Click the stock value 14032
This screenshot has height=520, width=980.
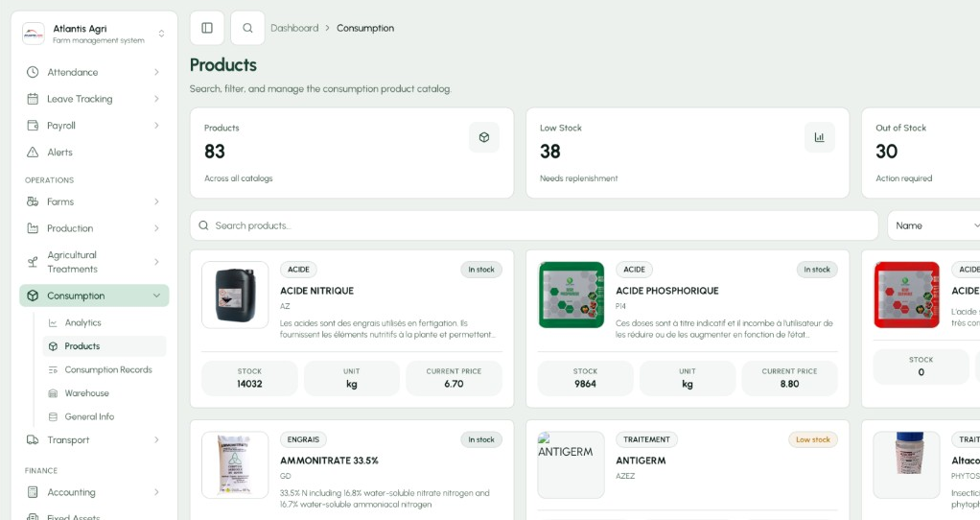249,384
